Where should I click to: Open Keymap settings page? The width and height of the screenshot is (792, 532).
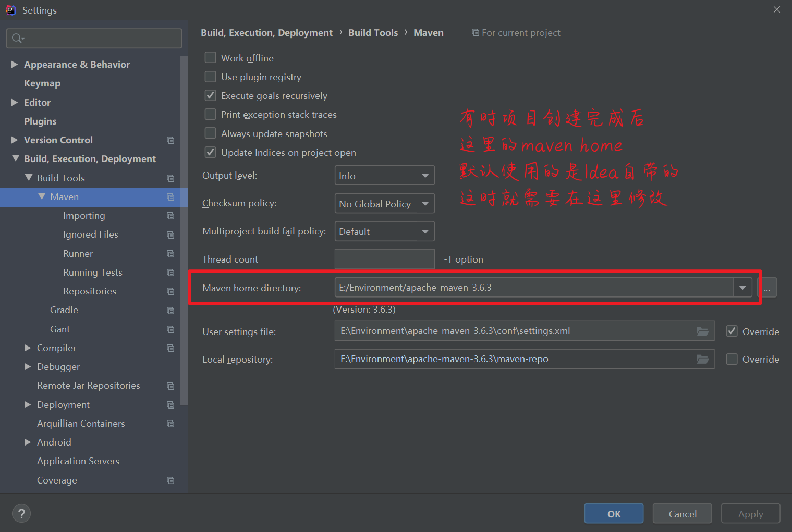pos(42,83)
